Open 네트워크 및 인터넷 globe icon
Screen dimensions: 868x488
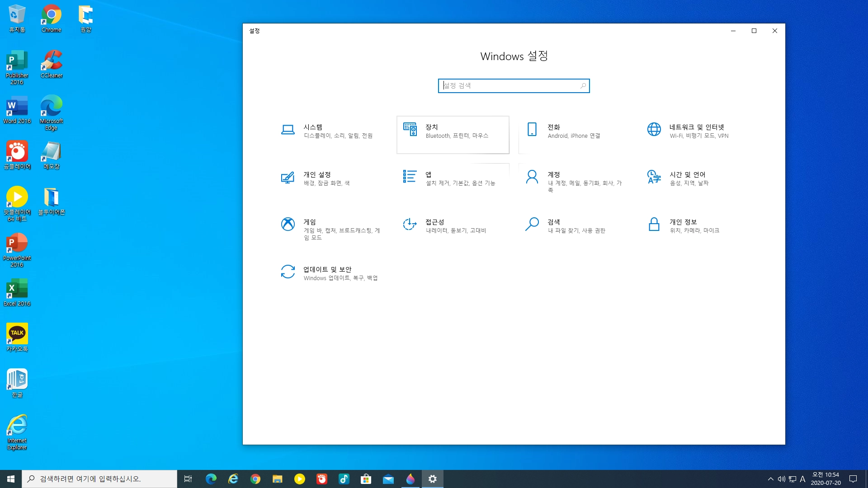654,129
